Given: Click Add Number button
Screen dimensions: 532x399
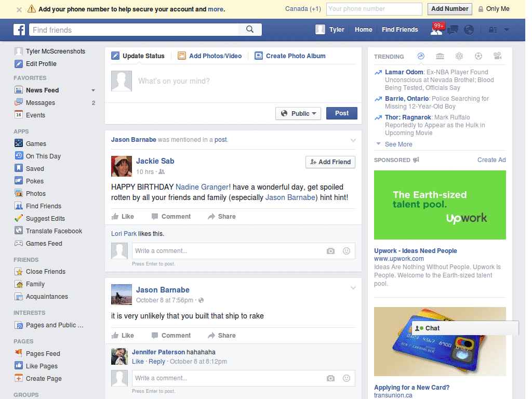Looking at the screenshot, I should [449, 9].
